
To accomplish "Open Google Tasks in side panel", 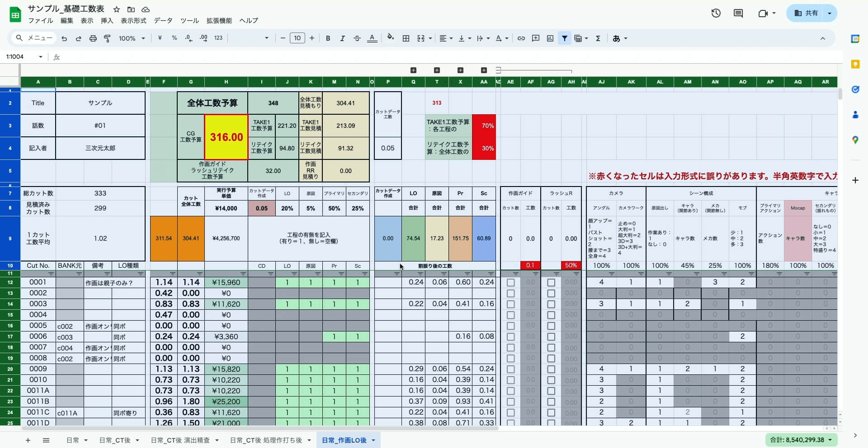I will [x=855, y=89].
